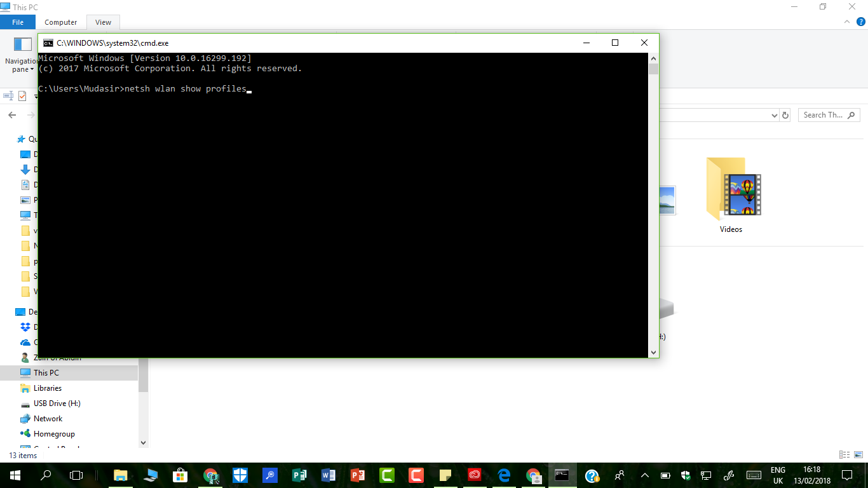This screenshot has height=488, width=868.
Task: Open Adobe Creative Cloud from the taskbar
Action: [474, 475]
